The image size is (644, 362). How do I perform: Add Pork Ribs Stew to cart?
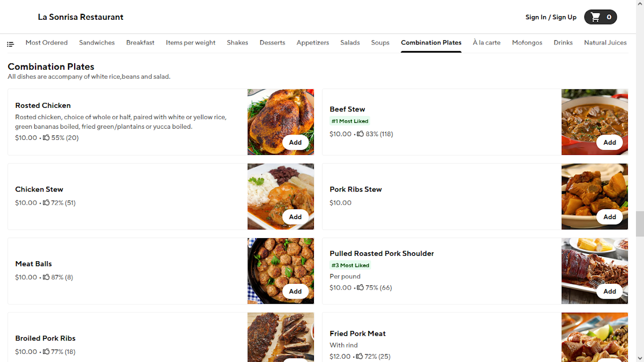(x=610, y=217)
